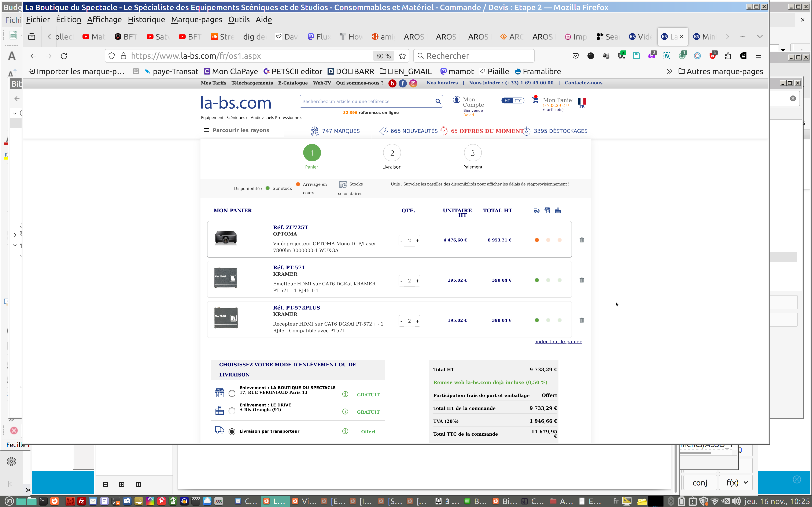Open the list all tabs chevron

tap(760, 37)
